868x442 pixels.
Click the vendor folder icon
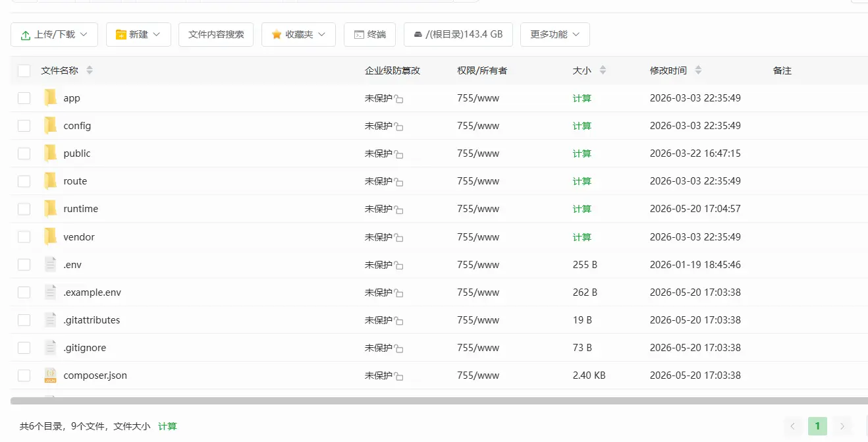pos(50,236)
